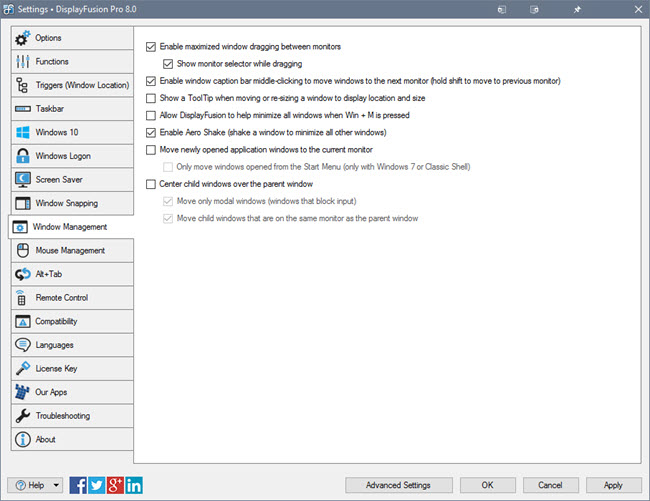The image size is (650, 501).
Task: Toggle Move child windows on same monitor
Action: (168, 218)
